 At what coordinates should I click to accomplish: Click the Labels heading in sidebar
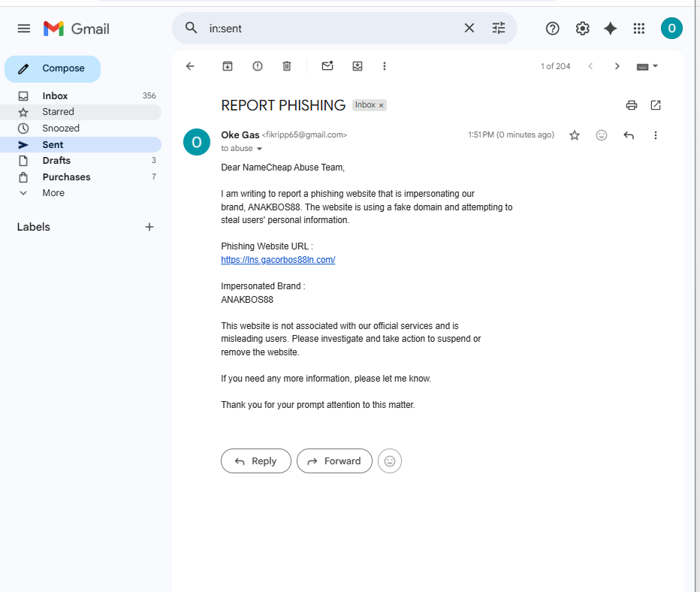(34, 227)
